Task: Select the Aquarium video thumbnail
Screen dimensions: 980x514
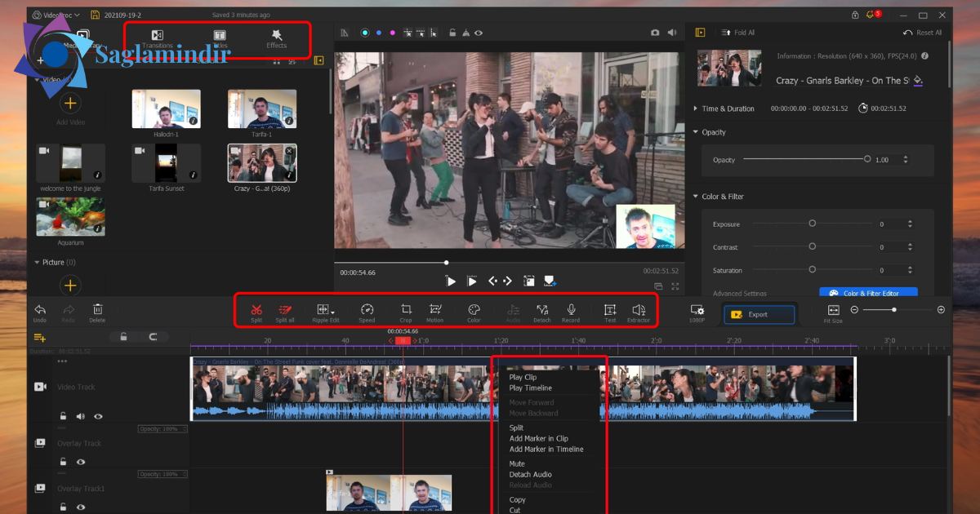Action: [70, 216]
